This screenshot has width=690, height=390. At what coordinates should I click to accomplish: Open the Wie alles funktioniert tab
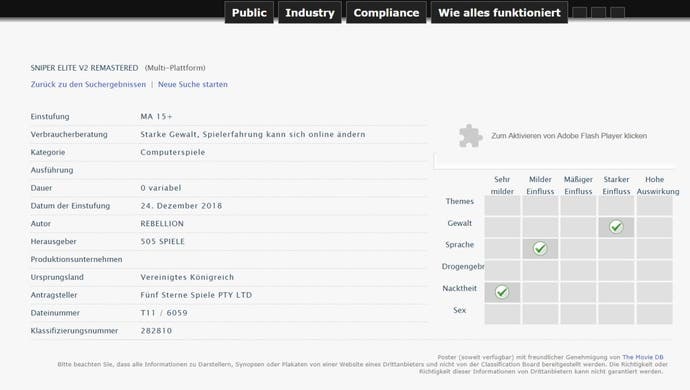coord(499,13)
